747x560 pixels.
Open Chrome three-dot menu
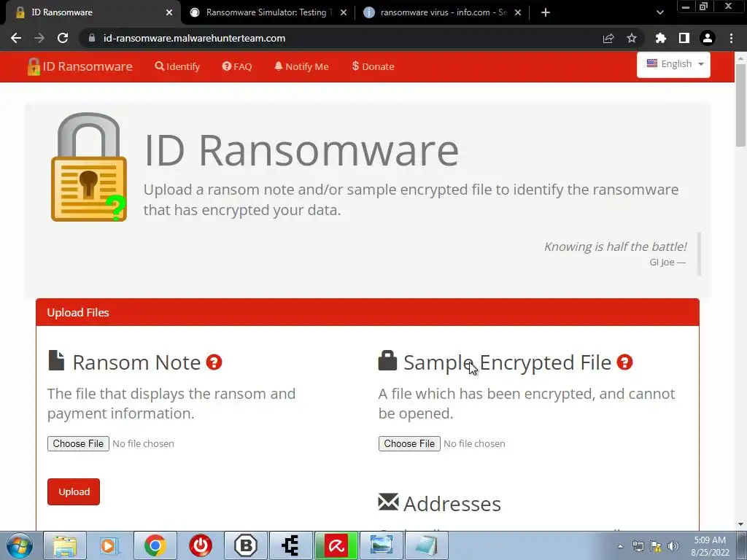[x=731, y=38]
